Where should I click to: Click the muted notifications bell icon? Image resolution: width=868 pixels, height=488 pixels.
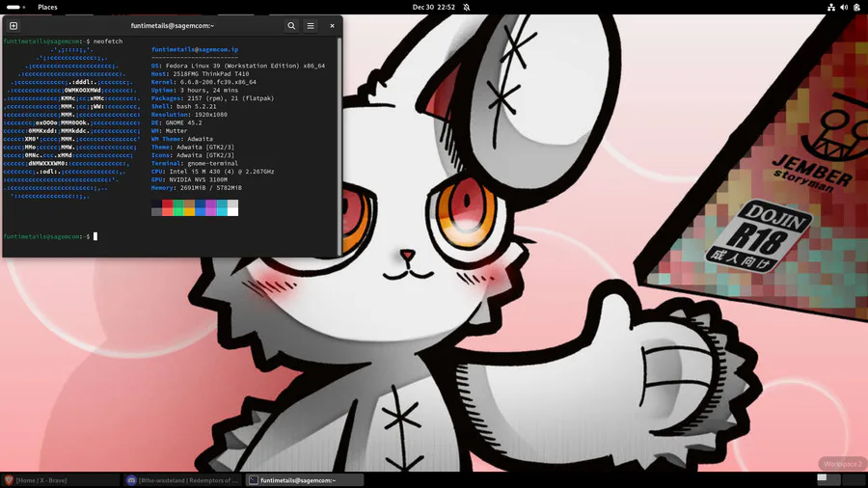pos(467,7)
